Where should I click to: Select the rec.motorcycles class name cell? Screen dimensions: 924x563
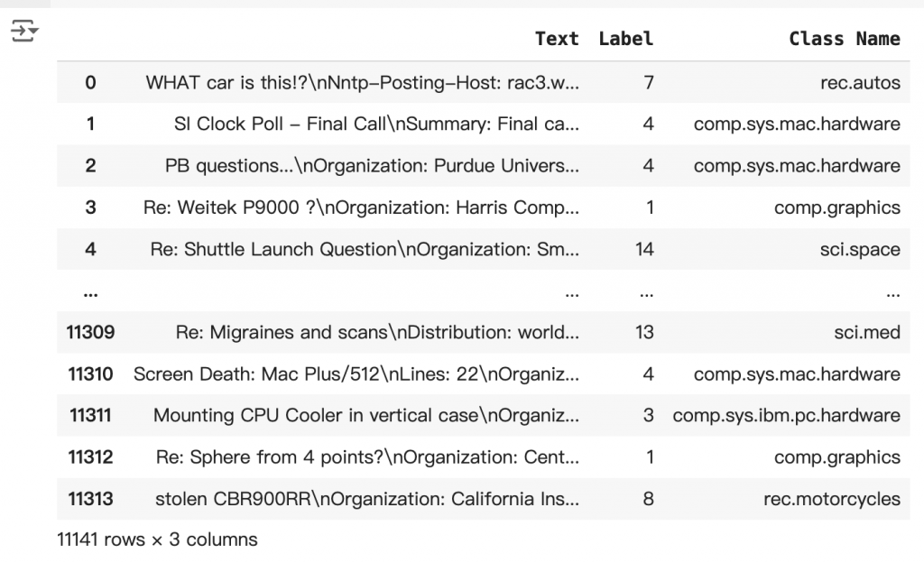(x=831, y=499)
